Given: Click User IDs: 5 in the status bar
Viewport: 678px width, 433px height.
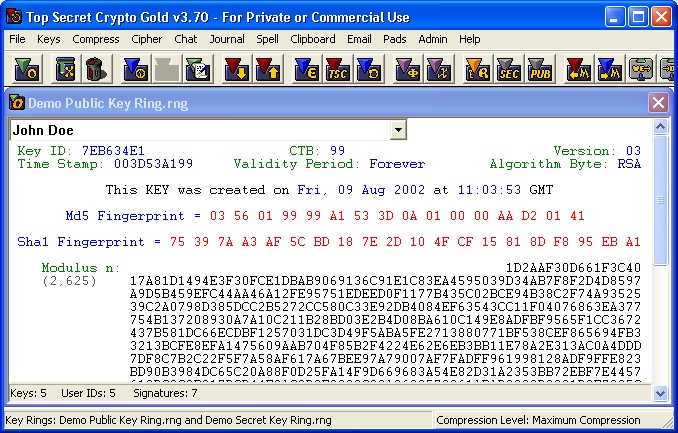Looking at the screenshot, I should click(88, 393).
